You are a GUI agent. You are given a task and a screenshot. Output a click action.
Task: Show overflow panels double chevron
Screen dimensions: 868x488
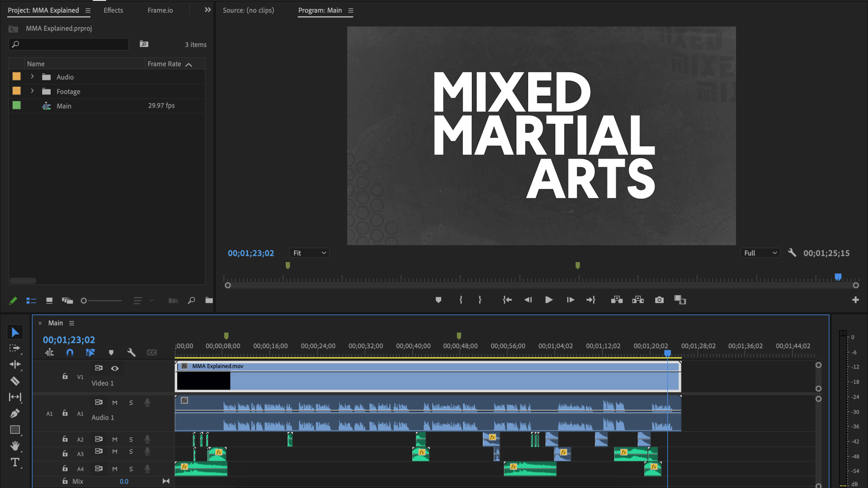(208, 9)
